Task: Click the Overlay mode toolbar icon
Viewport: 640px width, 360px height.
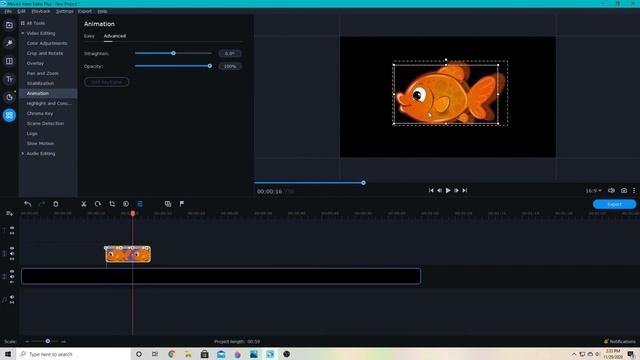Action: tap(168, 204)
